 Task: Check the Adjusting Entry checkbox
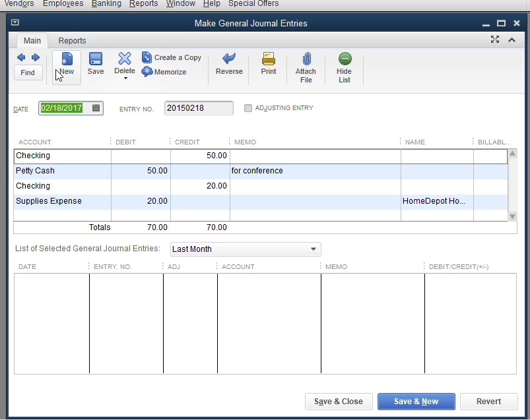coord(248,108)
